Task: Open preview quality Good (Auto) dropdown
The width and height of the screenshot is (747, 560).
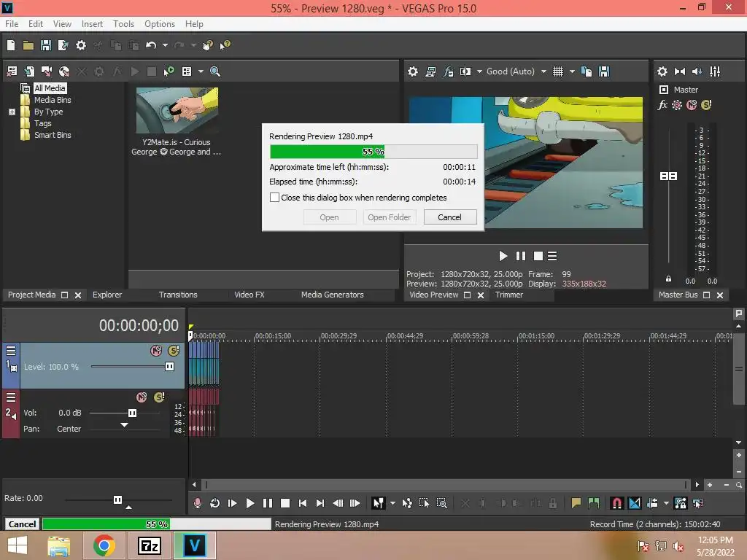Action: click(x=543, y=71)
